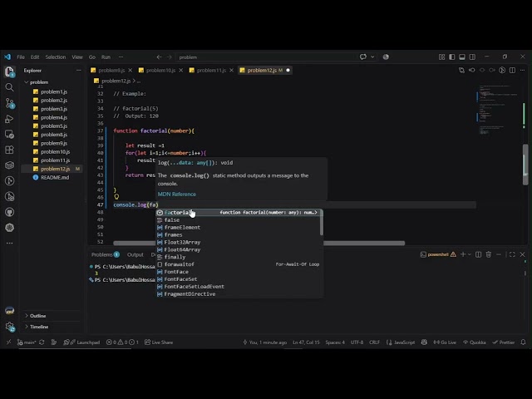Open the Go menu

[92, 57]
